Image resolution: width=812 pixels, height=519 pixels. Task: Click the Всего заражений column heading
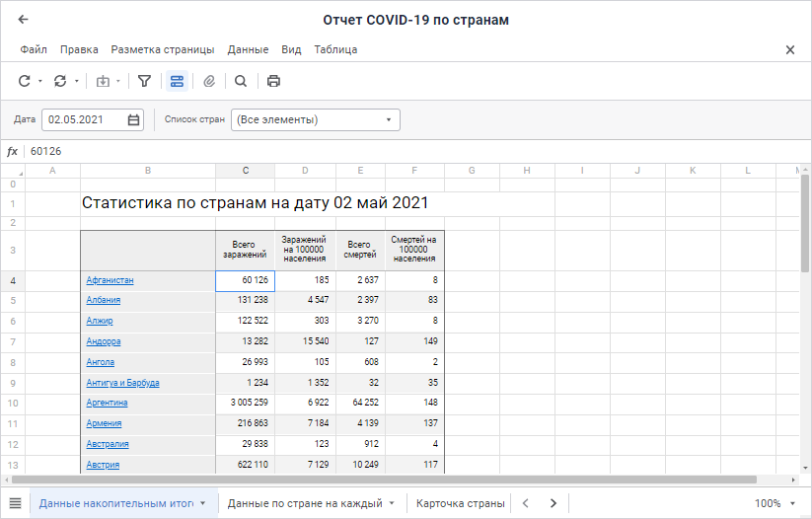coord(245,250)
